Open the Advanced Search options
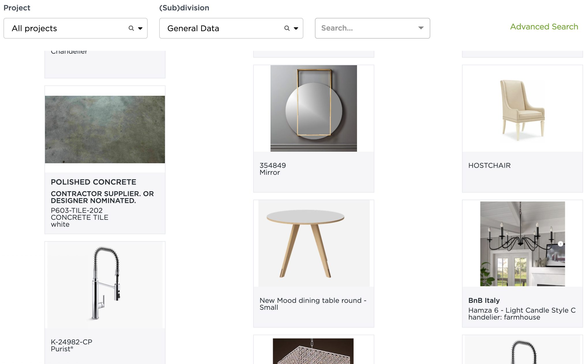 tap(544, 26)
